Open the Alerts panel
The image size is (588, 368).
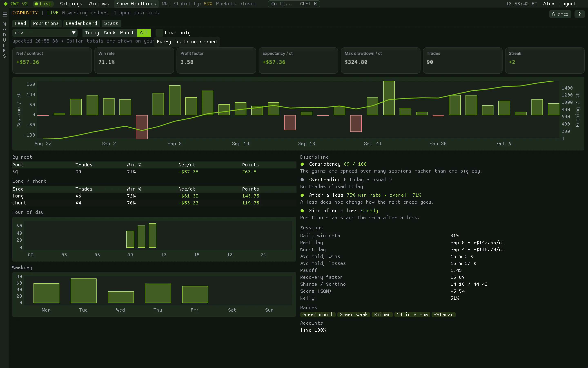pos(560,14)
